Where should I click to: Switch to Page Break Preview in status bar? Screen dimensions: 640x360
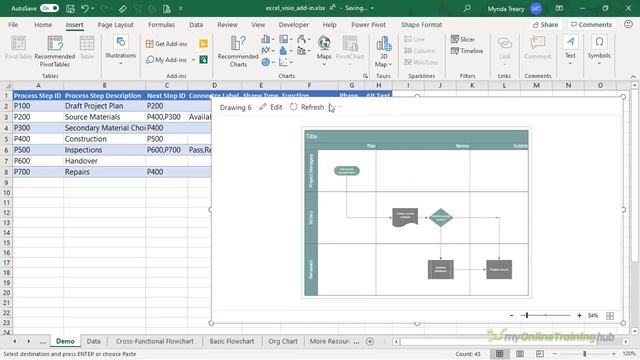(540, 353)
